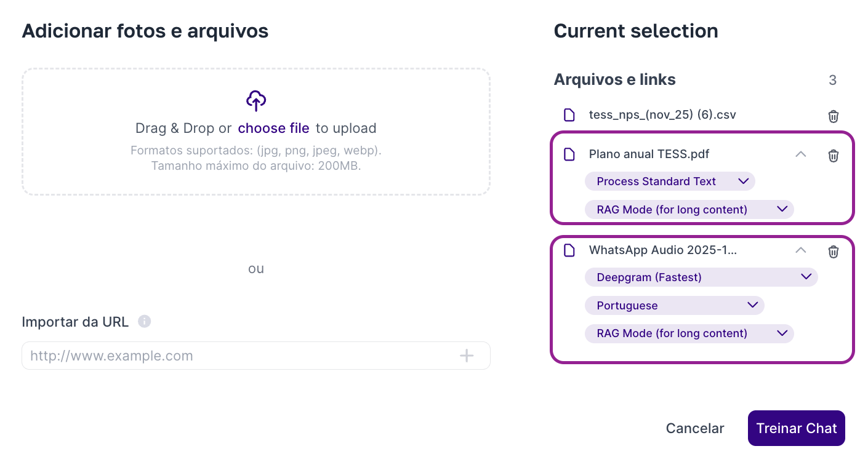Delete tess_nps_(nov_25) (6).csv with trash icon
868x470 pixels.
[x=833, y=116]
